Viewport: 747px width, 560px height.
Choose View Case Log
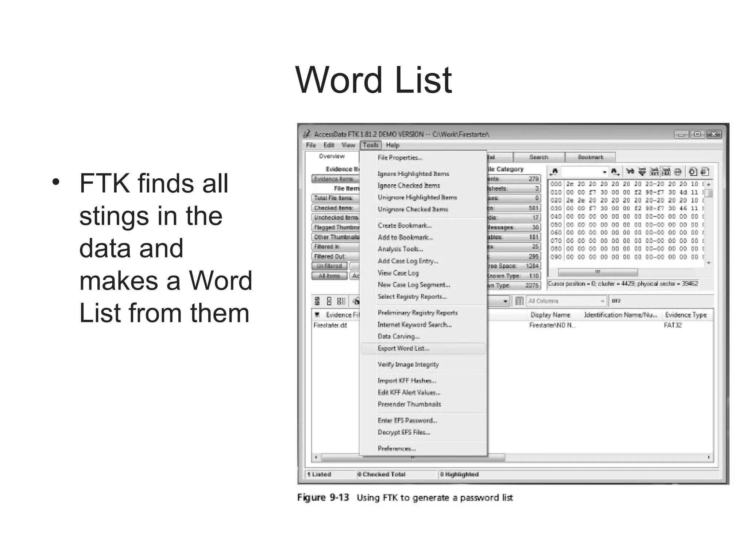coord(423,273)
